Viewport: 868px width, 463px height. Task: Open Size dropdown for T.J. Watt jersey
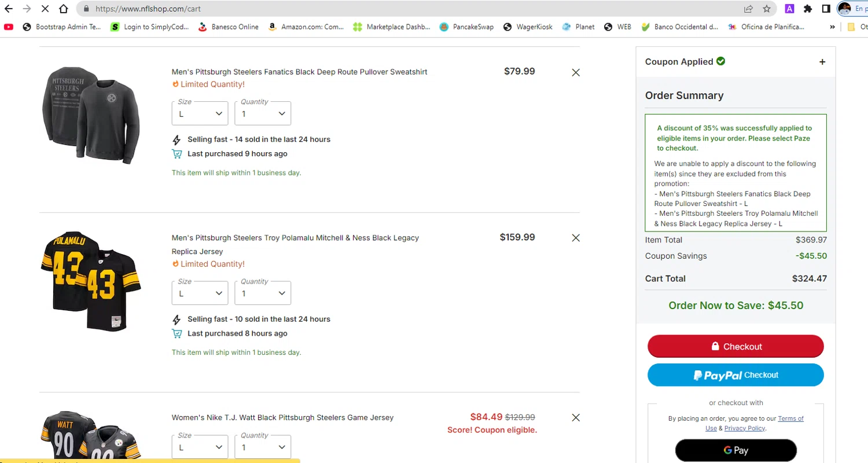[x=200, y=447]
